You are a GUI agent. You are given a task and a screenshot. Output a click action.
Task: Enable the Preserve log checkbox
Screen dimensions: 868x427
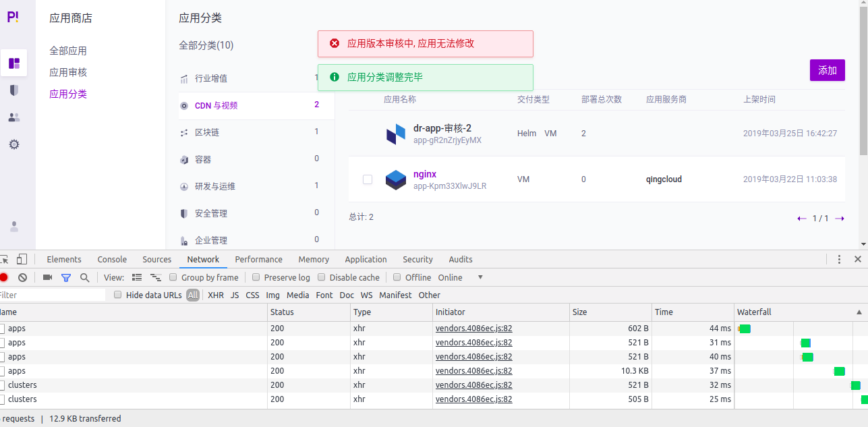pyautogui.click(x=256, y=277)
